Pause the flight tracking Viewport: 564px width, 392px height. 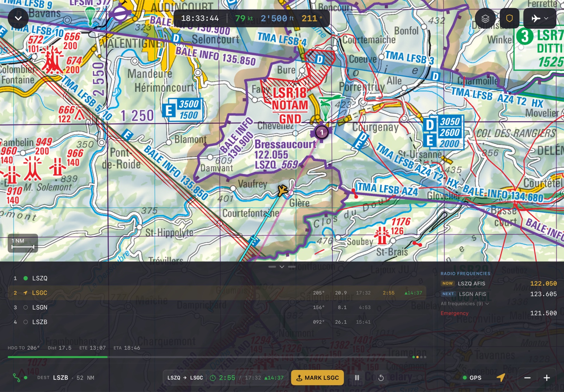pyautogui.click(x=357, y=378)
